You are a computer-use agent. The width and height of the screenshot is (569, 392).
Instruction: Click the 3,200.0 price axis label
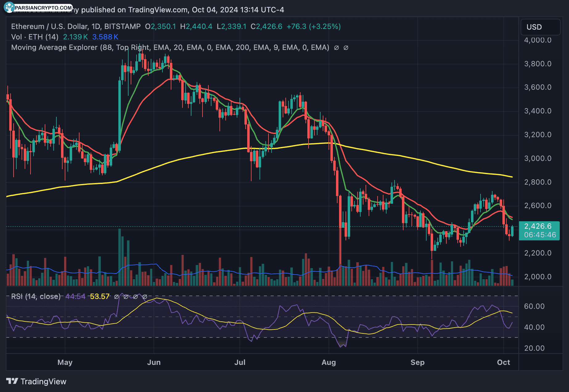pyautogui.click(x=538, y=135)
